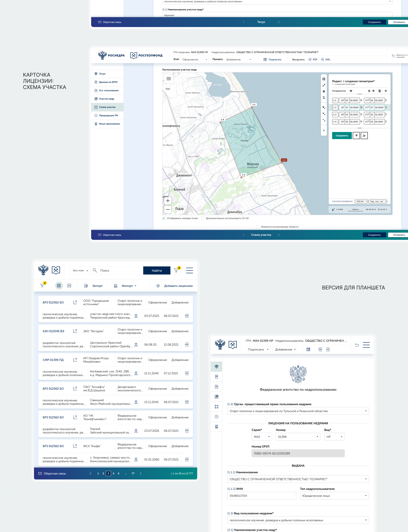
Task: Toggle coordinates visibility eye icon
Action: (351, 91)
